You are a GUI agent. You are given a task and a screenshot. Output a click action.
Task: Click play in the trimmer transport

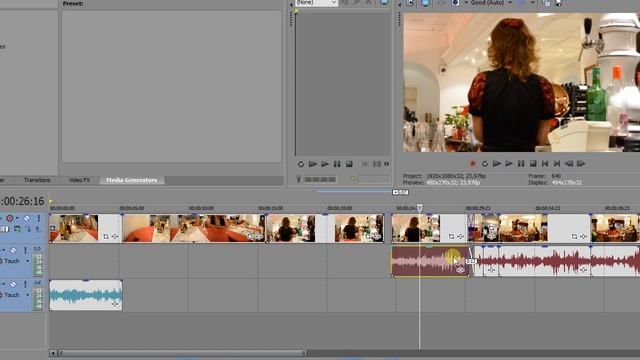click(x=325, y=164)
